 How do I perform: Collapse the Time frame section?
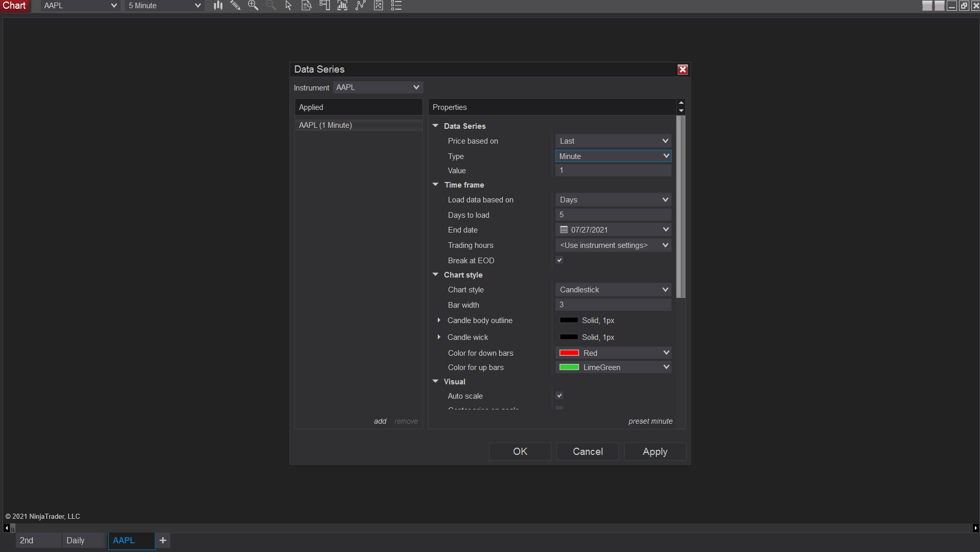click(436, 185)
